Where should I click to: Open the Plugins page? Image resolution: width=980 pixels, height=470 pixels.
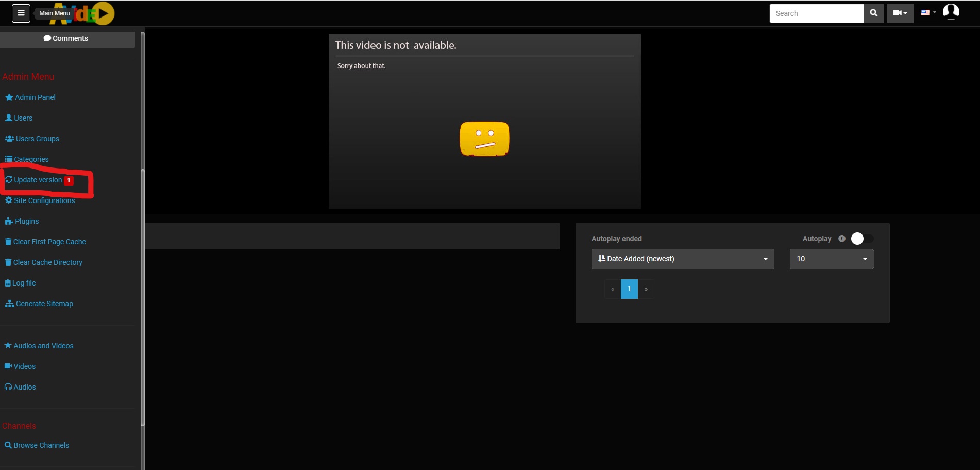click(x=22, y=221)
